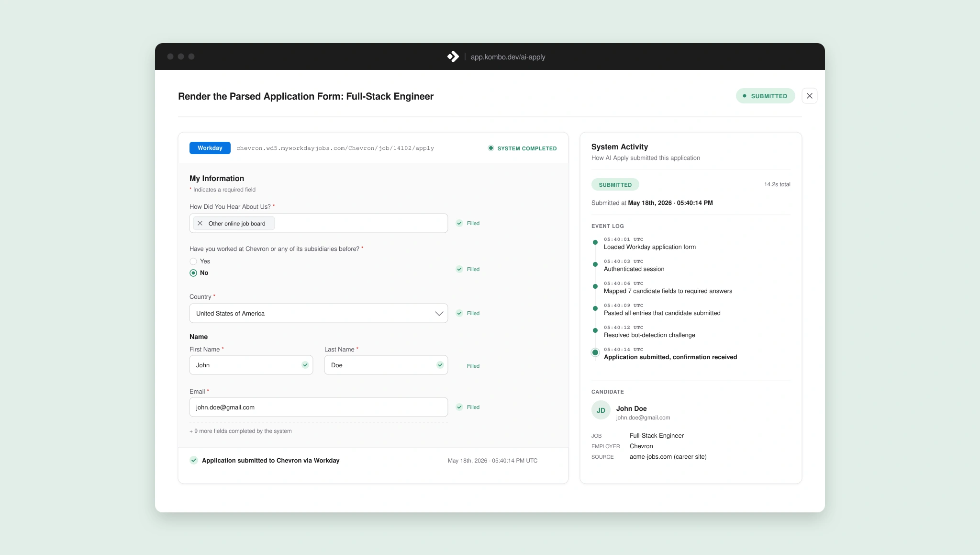Click the check icon next to 'Application submitted to Chevron'
The image size is (980, 555).
click(x=194, y=460)
